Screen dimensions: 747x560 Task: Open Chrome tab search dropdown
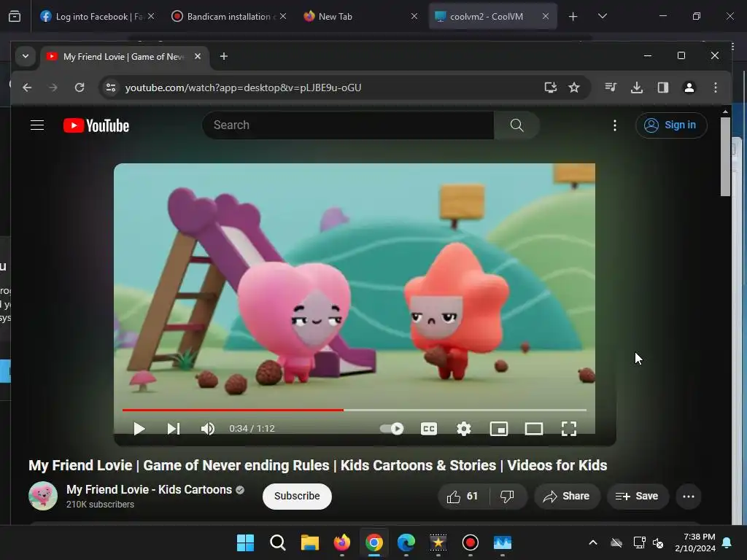coord(26,57)
